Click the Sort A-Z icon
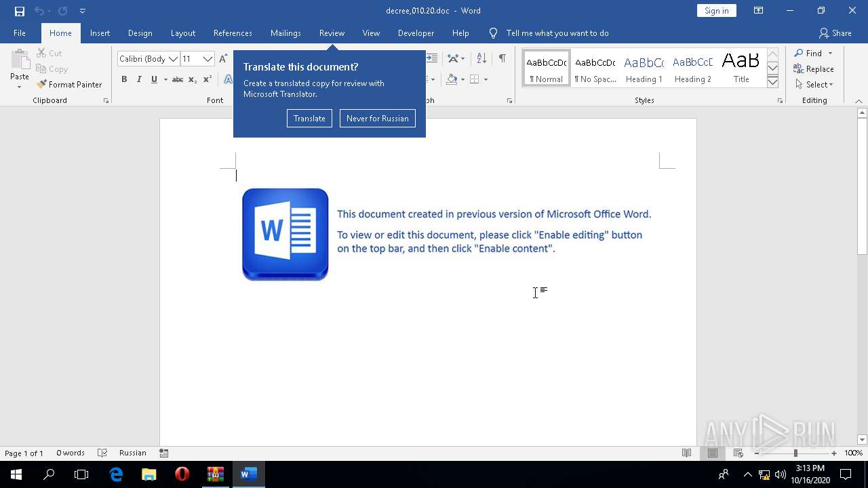This screenshot has width=868, height=488. pyautogui.click(x=481, y=59)
